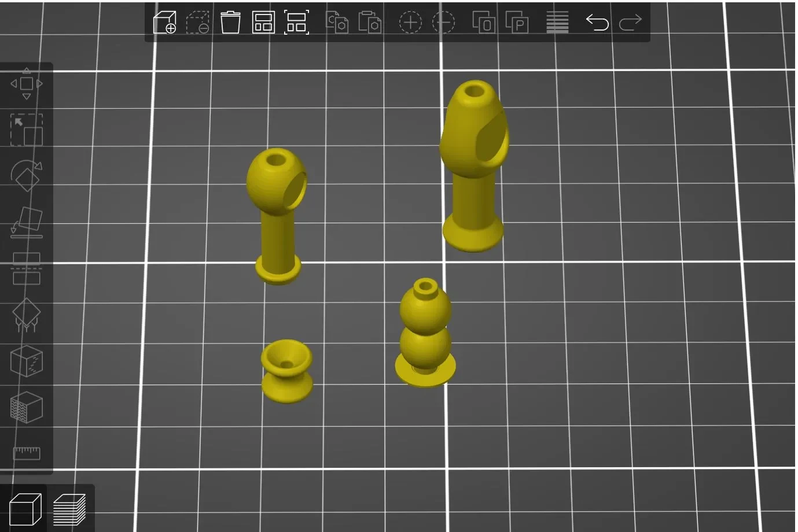The height and width of the screenshot is (532, 798).
Task: Click the Add model icon
Action: pyautogui.click(x=164, y=23)
